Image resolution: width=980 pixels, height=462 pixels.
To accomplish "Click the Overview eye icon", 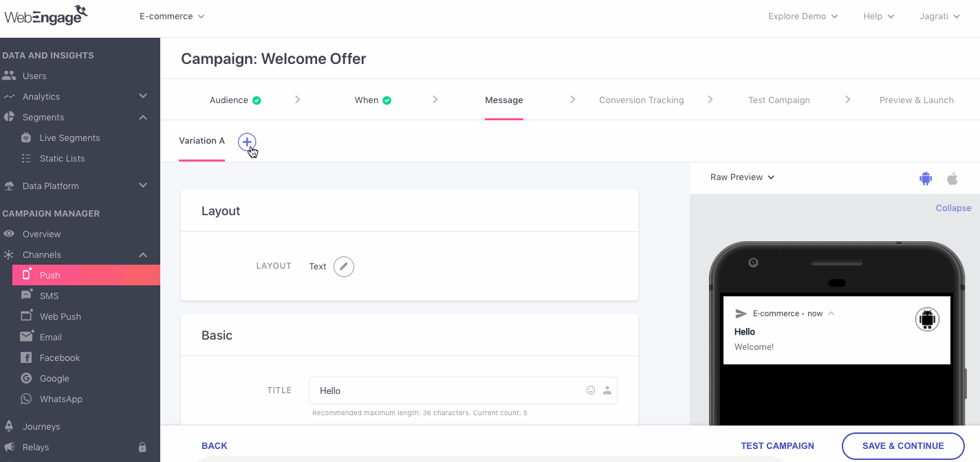I will click(9, 234).
